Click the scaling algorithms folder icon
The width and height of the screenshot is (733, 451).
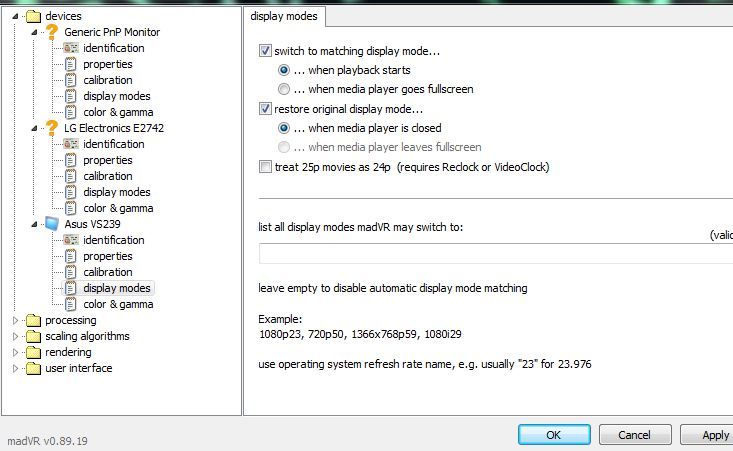[x=33, y=336]
